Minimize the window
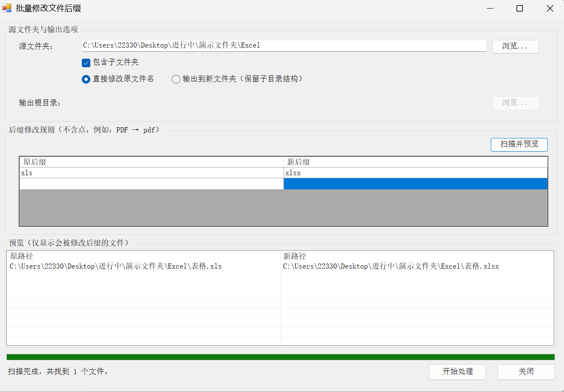 tap(490, 9)
